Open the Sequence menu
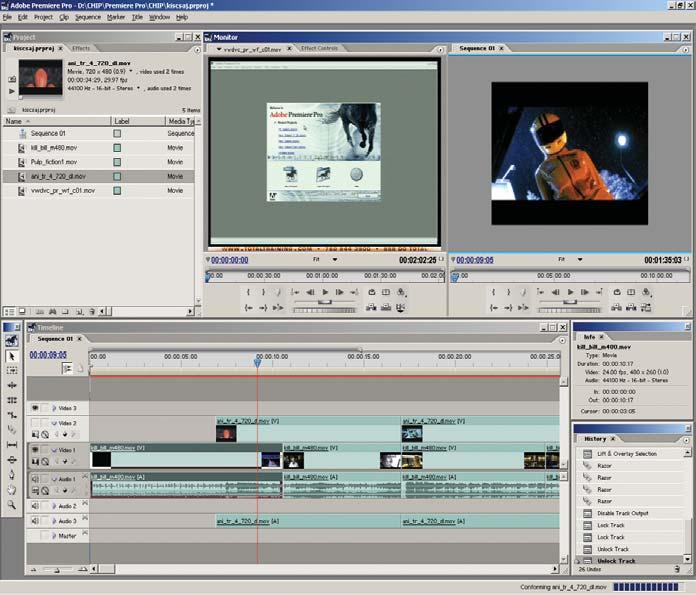 tap(88, 17)
